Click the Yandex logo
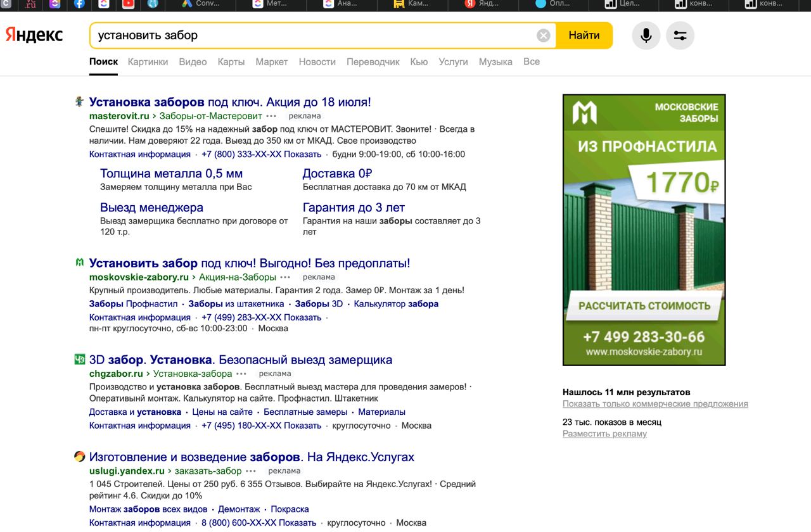811x532 pixels. click(34, 35)
